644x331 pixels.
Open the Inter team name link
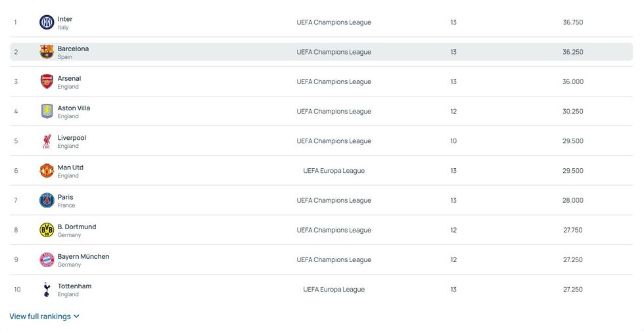(65, 19)
